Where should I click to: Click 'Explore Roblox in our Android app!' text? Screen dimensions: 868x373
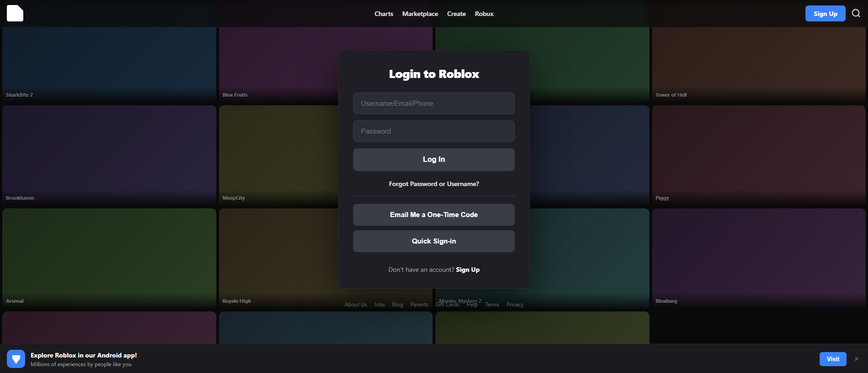84,355
